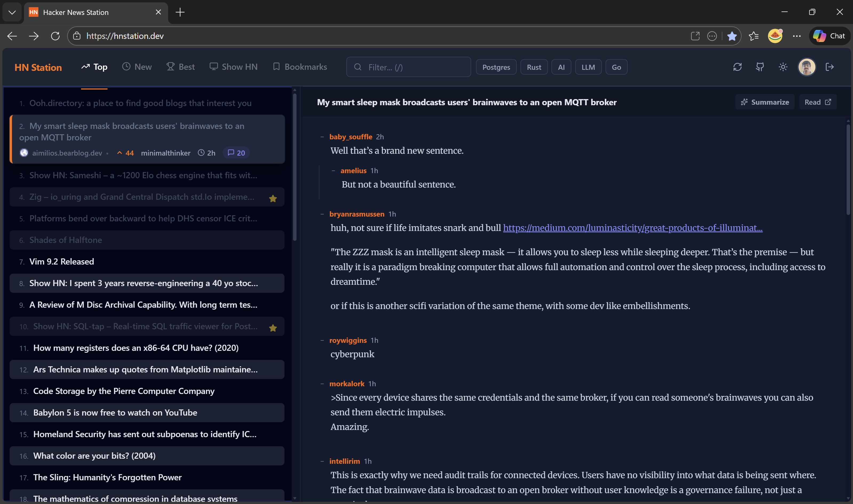Open the GitHub icon link
Viewport: 853px width, 504px height.
(x=760, y=67)
